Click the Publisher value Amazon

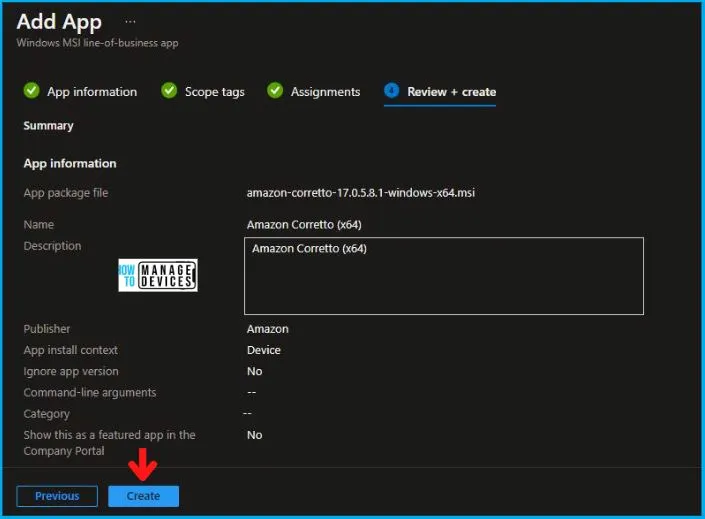[x=268, y=329]
